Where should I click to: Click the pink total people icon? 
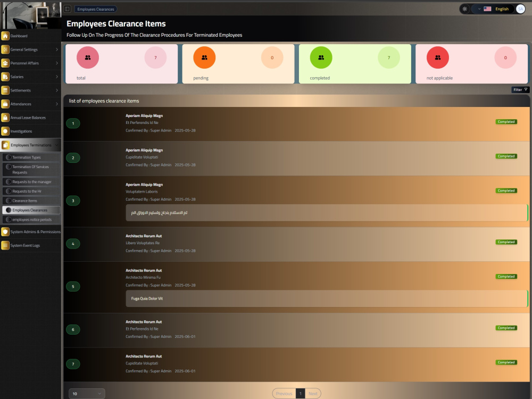[x=88, y=57]
